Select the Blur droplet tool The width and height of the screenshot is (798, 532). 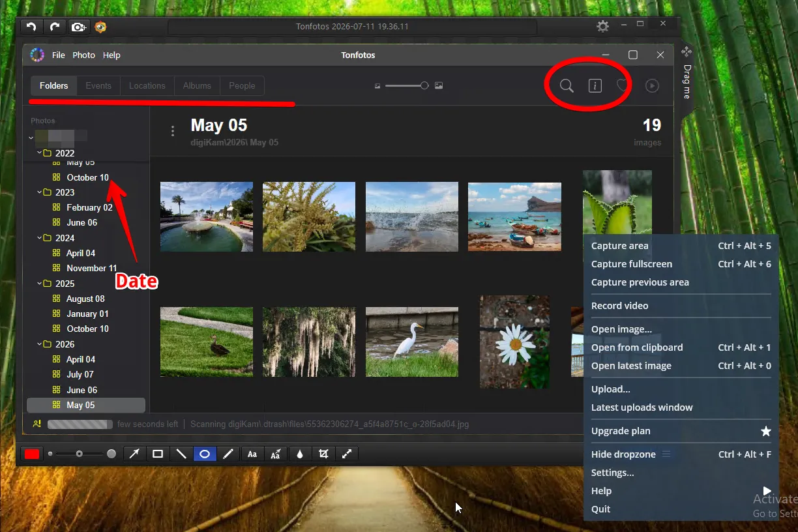[300, 454]
